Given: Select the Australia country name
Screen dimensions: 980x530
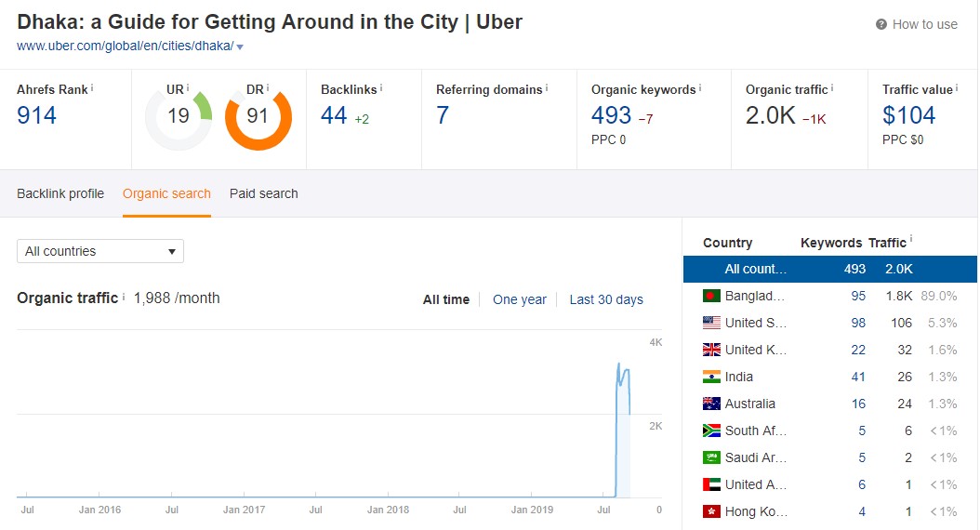Looking at the screenshot, I should click(x=750, y=404).
